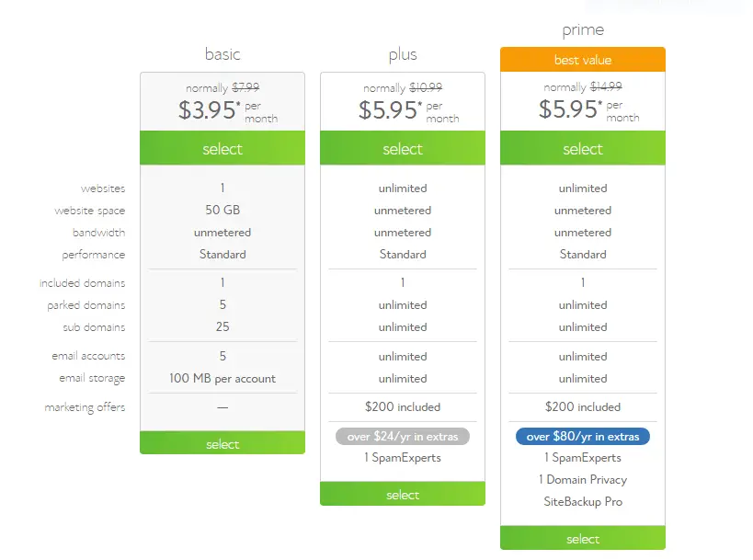
Task: Click 1 SpamExperts in plus plan
Action: [403, 457]
